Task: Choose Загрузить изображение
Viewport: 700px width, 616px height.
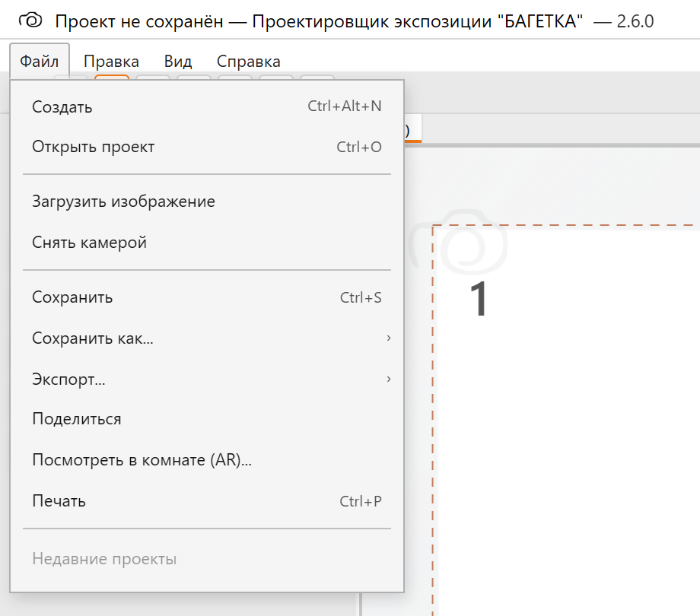Action: point(207,202)
